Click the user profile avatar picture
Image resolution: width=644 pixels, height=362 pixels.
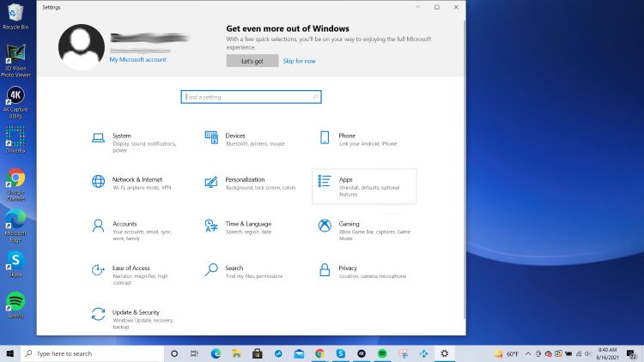(x=82, y=46)
